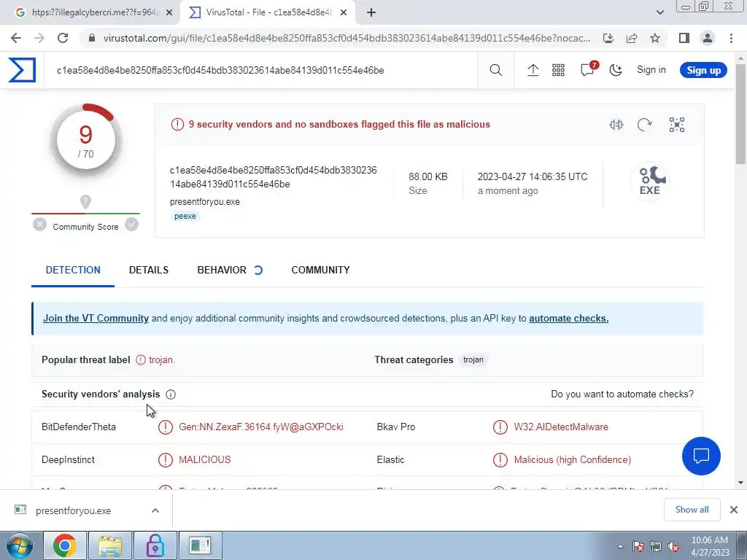
Task: Open the Chrome profile icon
Action: click(x=708, y=38)
